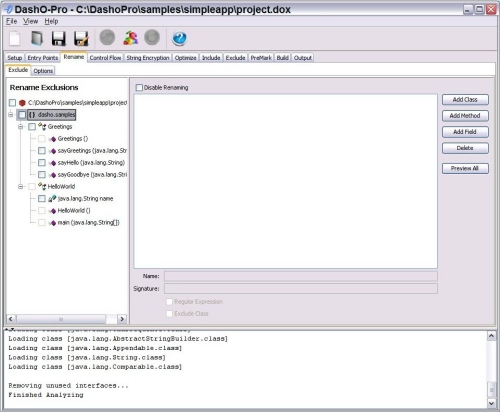
Task: Click the Add Field button
Action: pos(465,132)
